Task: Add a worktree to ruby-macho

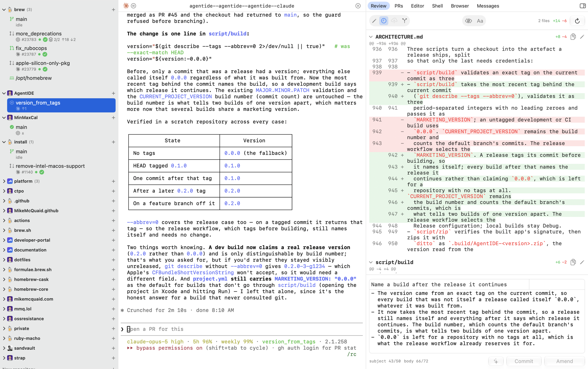Action: [x=113, y=338]
